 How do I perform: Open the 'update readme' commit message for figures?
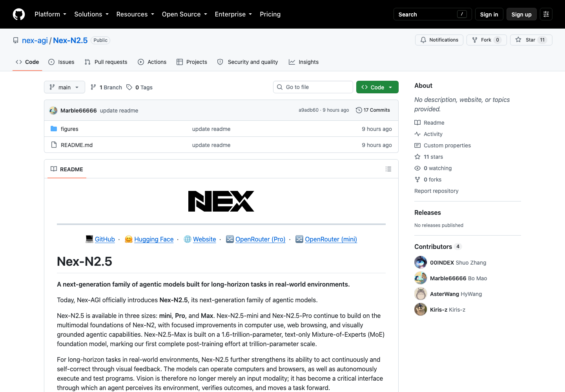[211, 129]
